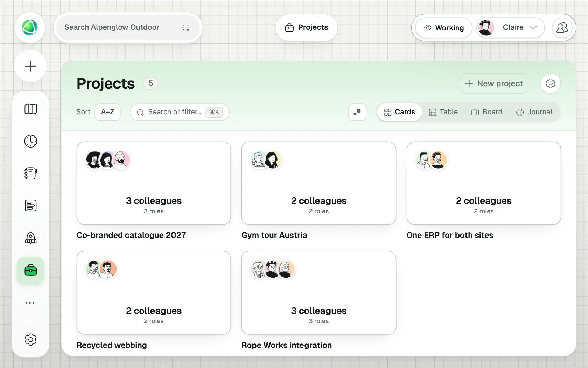The height and width of the screenshot is (368, 588).
Task: Open the Rope Works integration card
Action: (319, 293)
